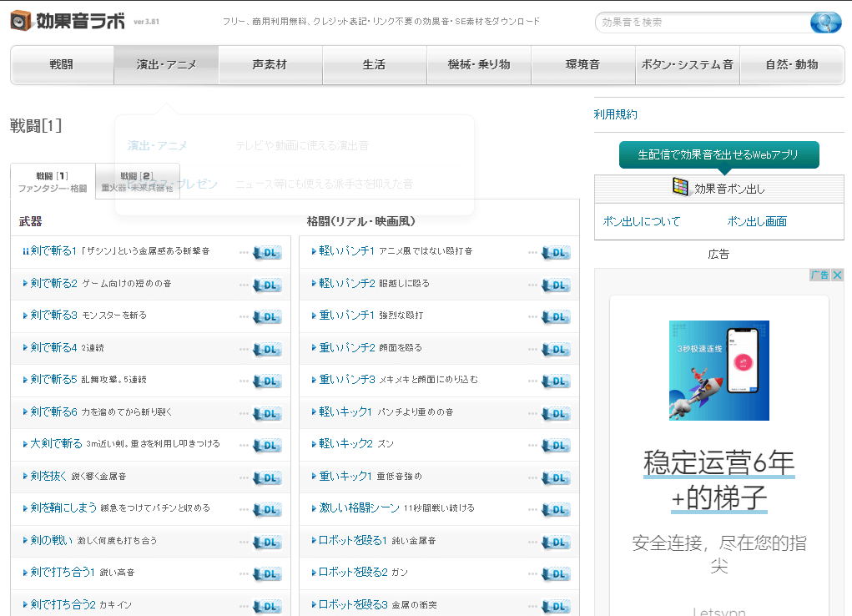
Task: Download 軽いキック1 with its DL icon
Action: pyautogui.click(x=556, y=413)
